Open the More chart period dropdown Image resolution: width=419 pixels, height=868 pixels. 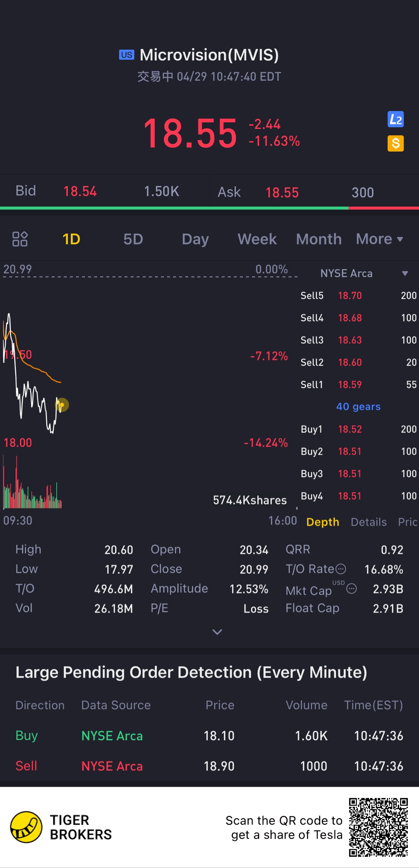tap(380, 239)
